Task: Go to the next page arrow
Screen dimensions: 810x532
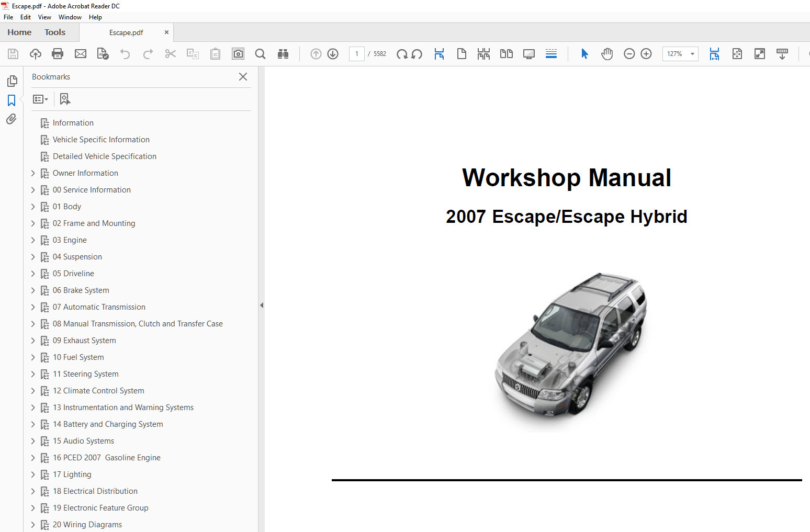Action: [x=333, y=54]
